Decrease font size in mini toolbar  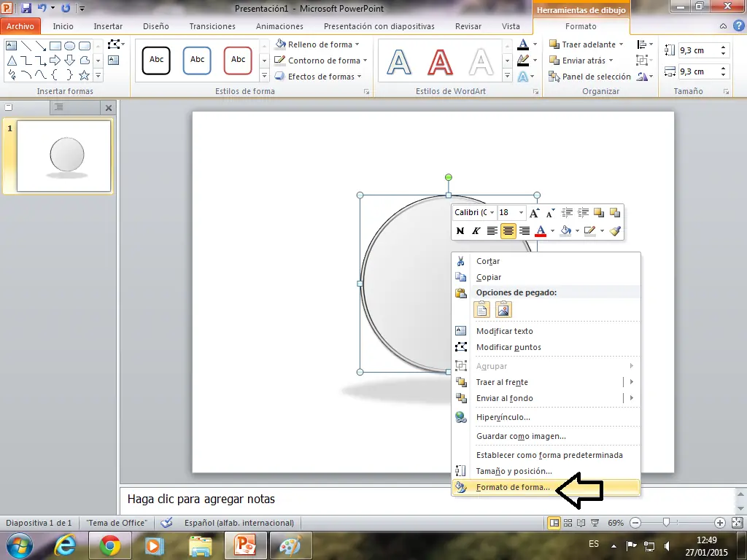[550, 213]
